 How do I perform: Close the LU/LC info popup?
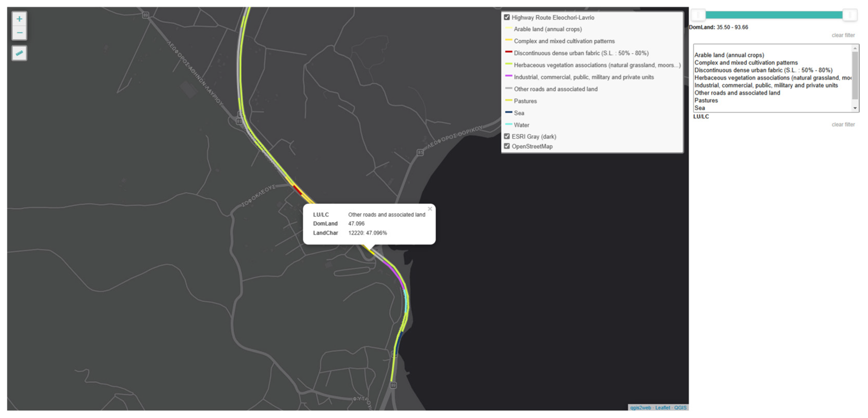430,209
